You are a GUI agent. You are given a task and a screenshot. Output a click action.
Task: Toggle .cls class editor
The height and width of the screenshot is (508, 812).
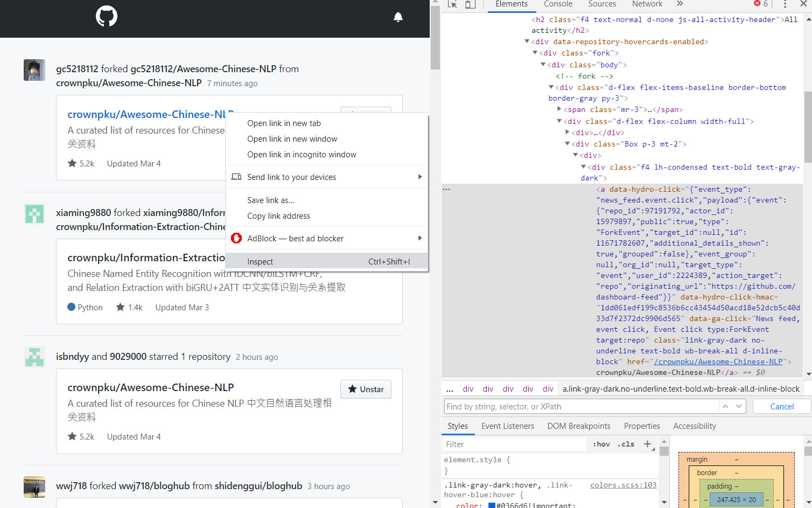pyautogui.click(x=626, y=444)
